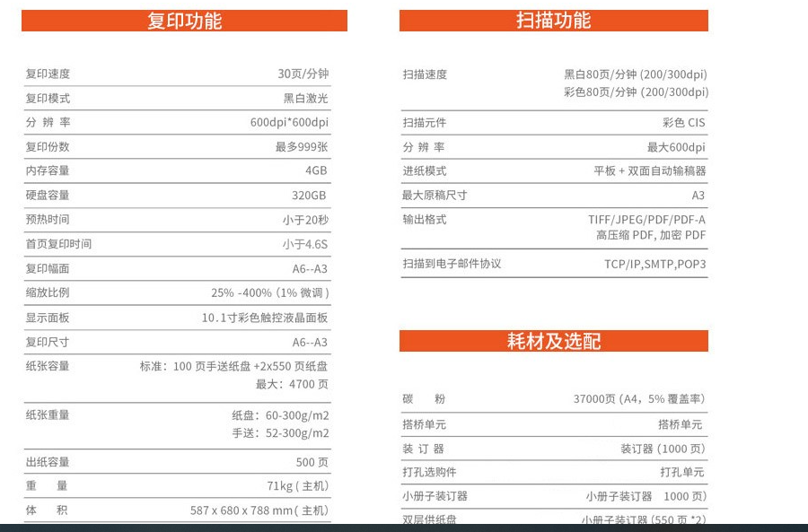Click the value A3 for 最大原稿尺寸
This screenshot has height=532, width=808.
point(698,196)
